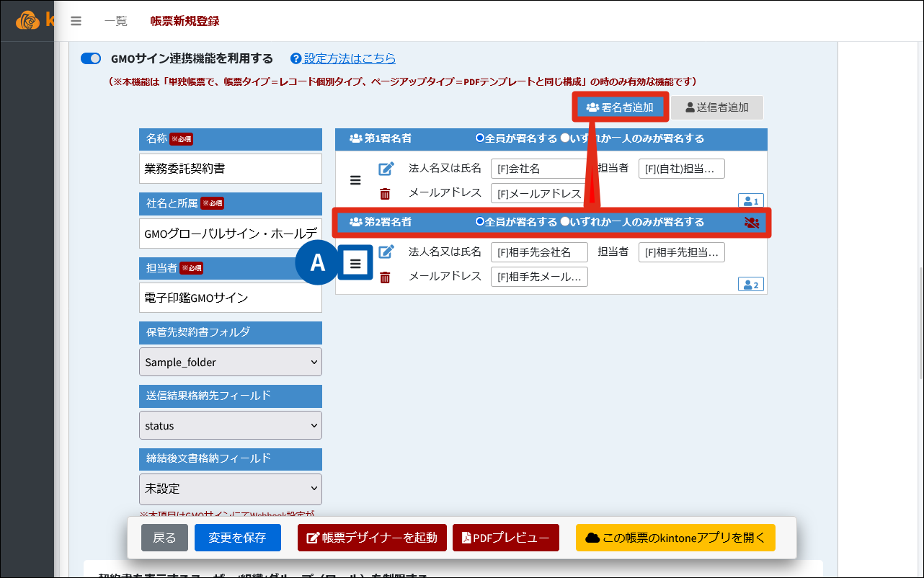Viewport: 924px width, 578px height.
Task: Click the hamburger menu icon in header
Action: point(76,21)
